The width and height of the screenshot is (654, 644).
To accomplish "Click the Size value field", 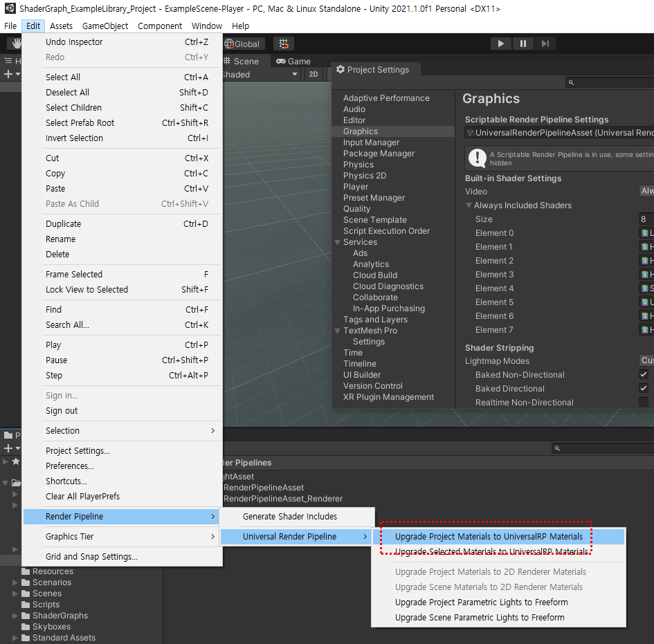I will pyautogui.click(x=646, y=219).
